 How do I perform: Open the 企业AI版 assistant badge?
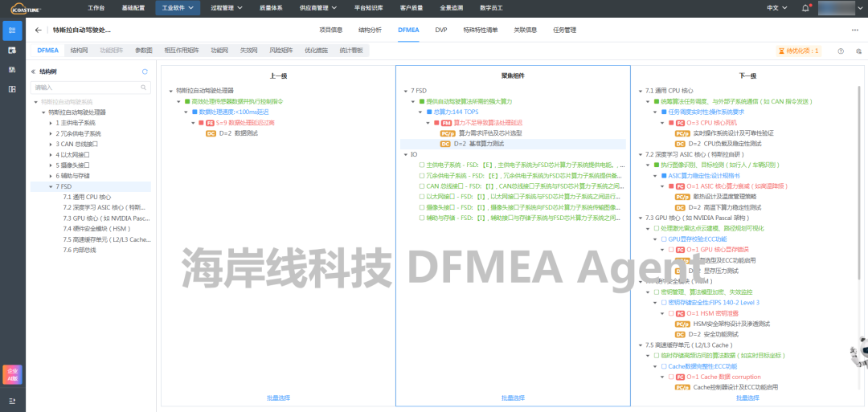(x=12, y=373)
